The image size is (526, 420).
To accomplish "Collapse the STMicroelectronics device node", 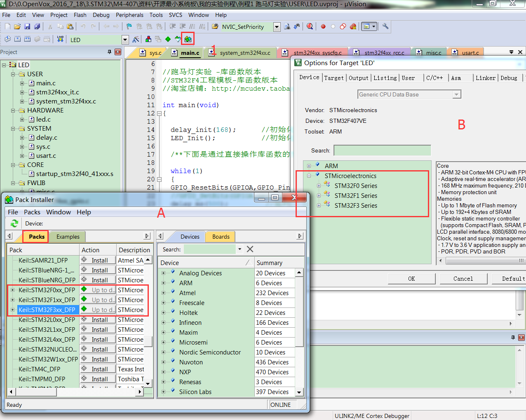I will [309, 176].
